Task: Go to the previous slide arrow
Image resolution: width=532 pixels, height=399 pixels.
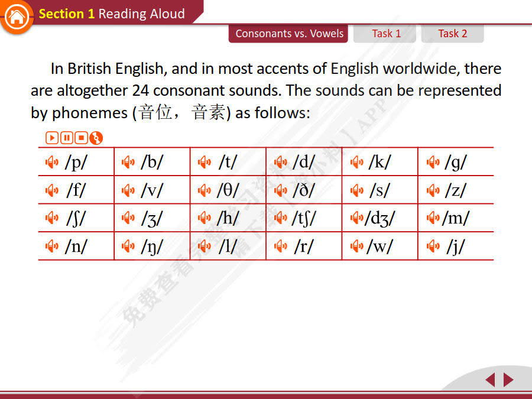Action: pos(490,379)
